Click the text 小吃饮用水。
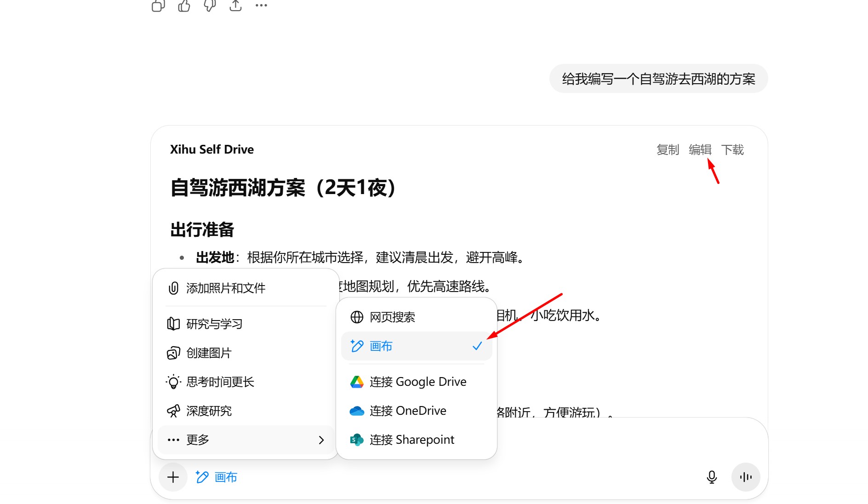The width and height of the screenshot is (868, 504). pos(566,315)
